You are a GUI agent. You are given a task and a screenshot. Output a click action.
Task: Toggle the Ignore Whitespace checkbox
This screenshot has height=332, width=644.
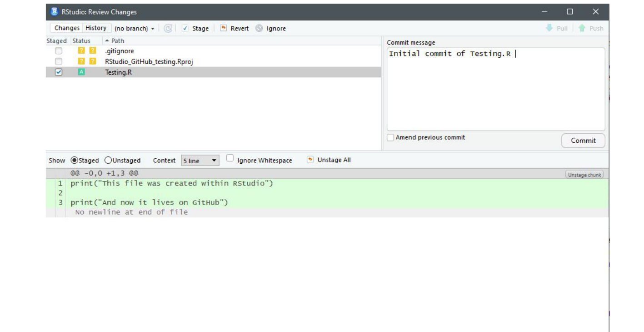(x=230, y=159)
